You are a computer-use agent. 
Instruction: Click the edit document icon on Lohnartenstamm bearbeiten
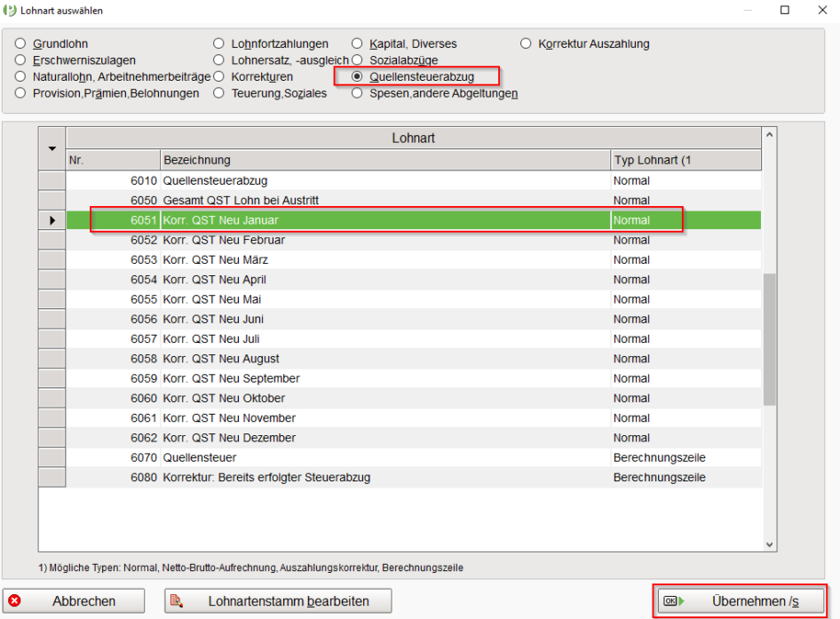pyautogui.click(x=177, y=600)
